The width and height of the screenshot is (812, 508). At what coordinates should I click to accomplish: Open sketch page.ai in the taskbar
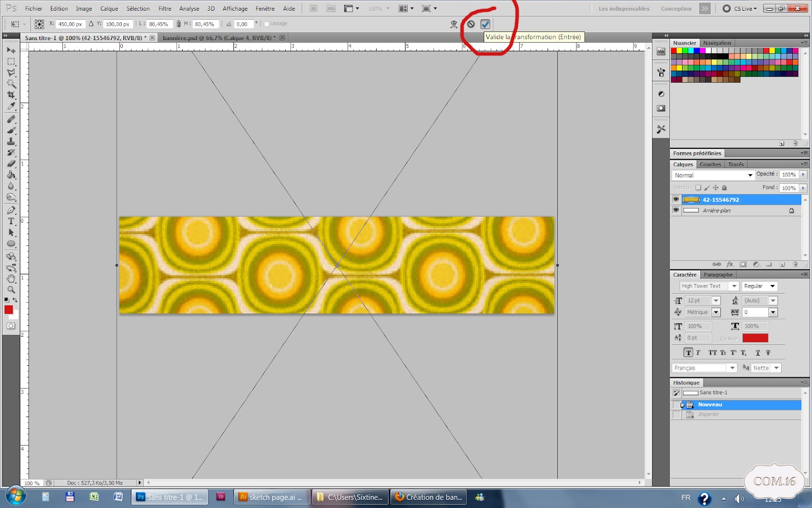(273, 497)
